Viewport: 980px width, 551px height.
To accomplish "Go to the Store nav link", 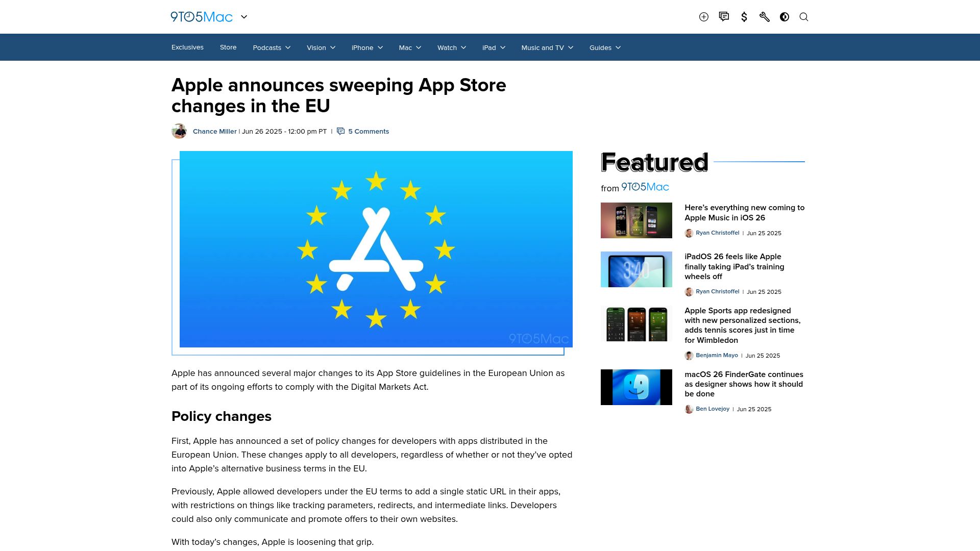I will coord(228,47).
